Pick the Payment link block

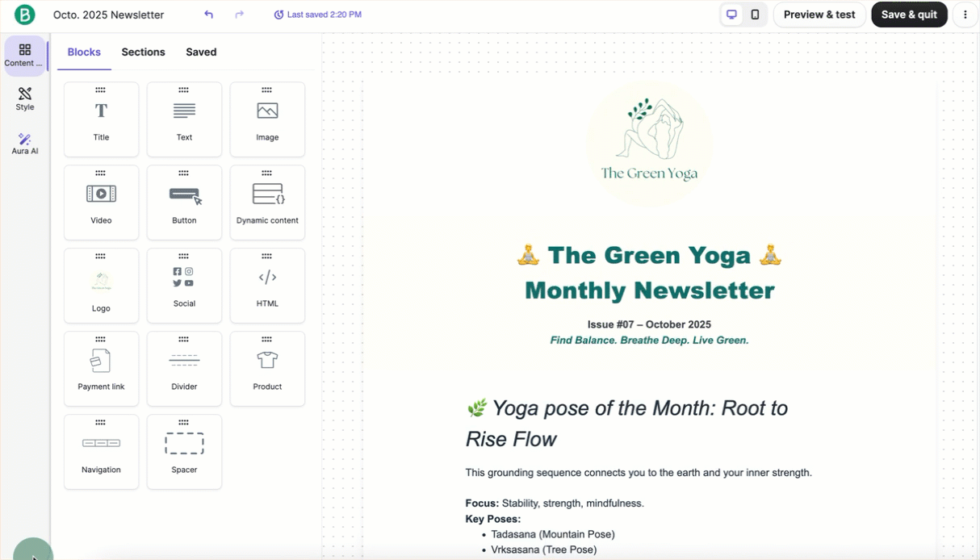point(101,369)
